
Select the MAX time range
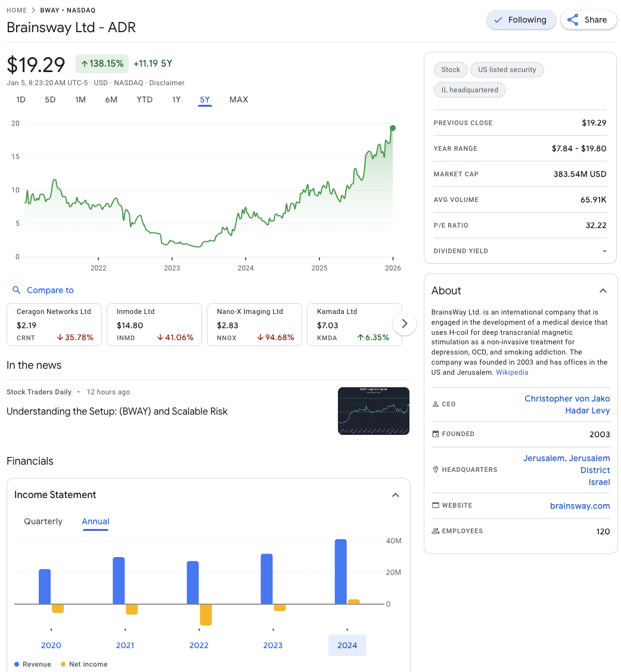pos(238,99)
